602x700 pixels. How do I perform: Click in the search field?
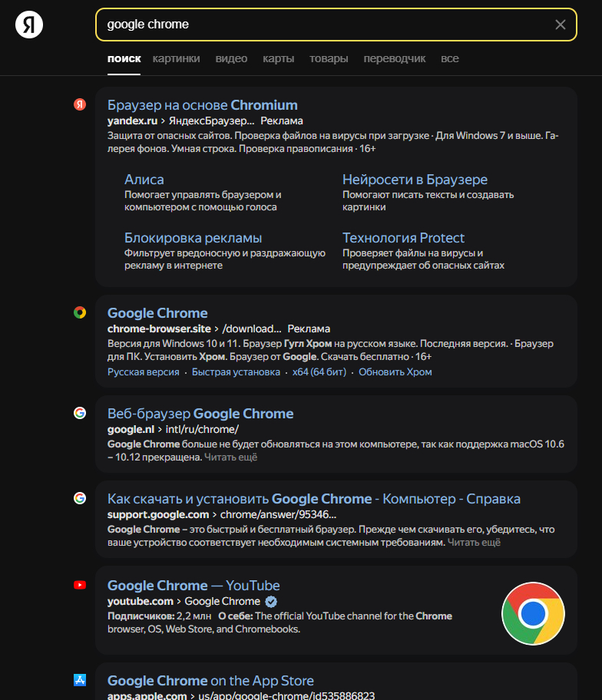322,25
